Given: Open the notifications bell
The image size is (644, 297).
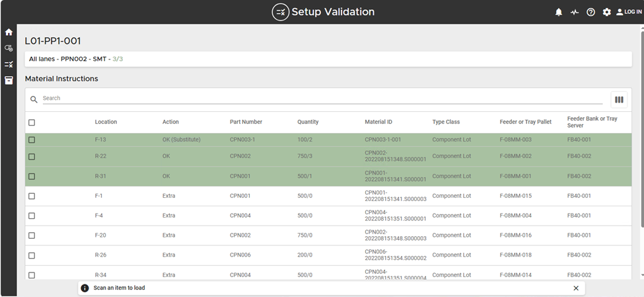Looking at the screenshot, I should click(559, 12).
